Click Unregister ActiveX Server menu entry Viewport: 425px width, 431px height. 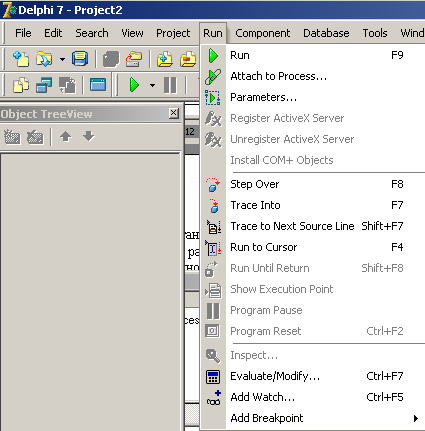313,139
